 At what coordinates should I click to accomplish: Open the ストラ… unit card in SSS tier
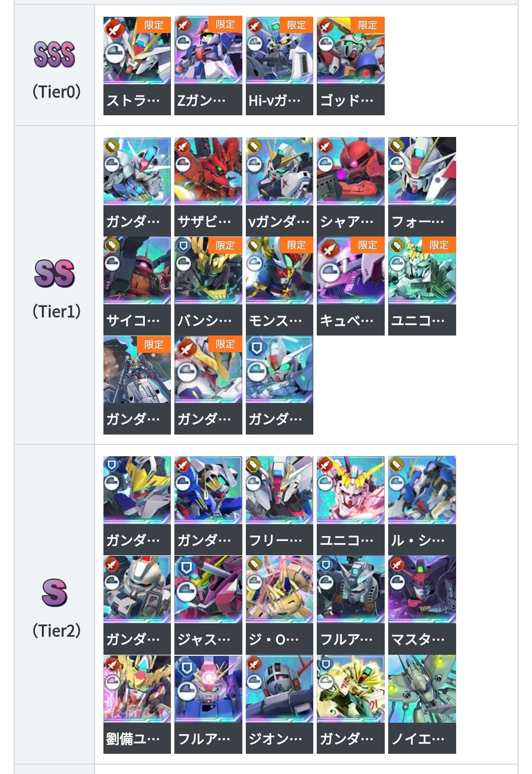[137, 66]
